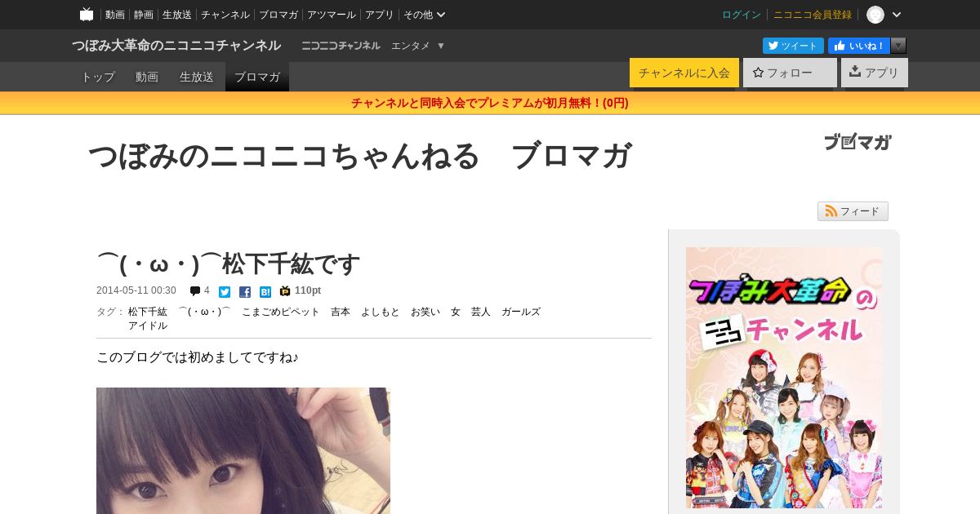The image size is (980, 514).
Task: Click the RSS フィード button
Action: coord(853,211)
